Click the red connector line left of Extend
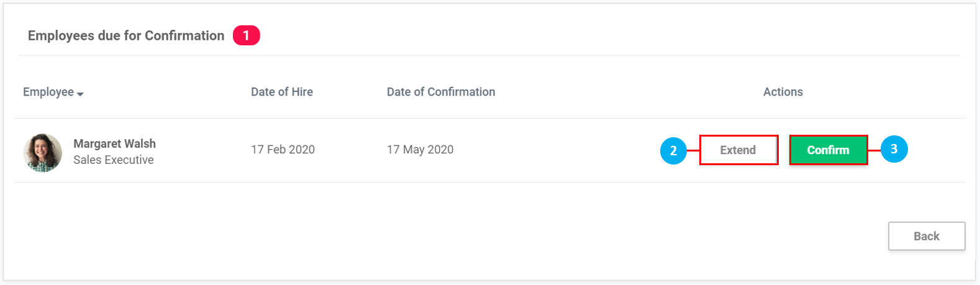This screenshot has height=285, width=980. [693, 150]
